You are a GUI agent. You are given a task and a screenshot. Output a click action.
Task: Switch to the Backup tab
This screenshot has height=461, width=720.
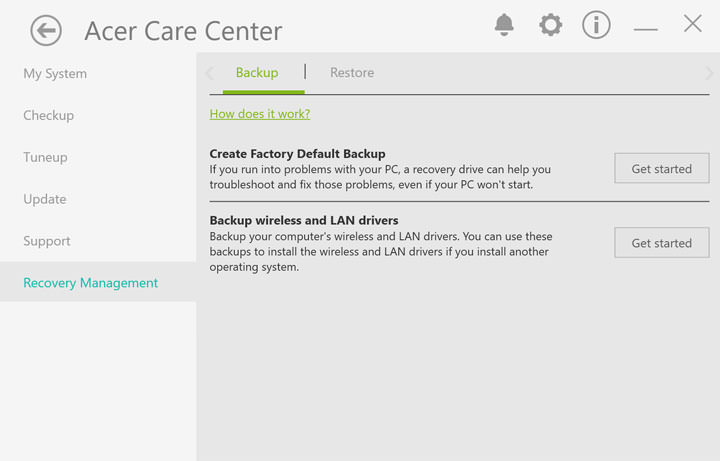click(257, 73)
